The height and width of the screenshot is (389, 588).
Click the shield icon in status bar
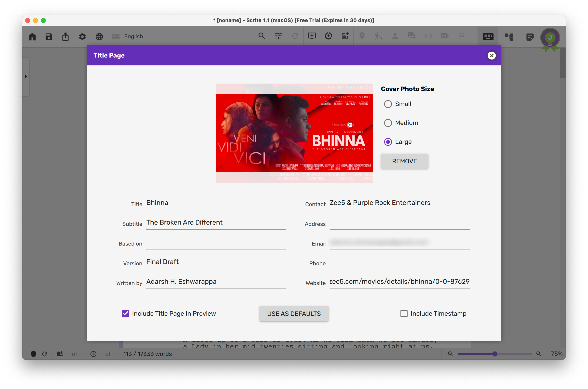click(34, 354)
